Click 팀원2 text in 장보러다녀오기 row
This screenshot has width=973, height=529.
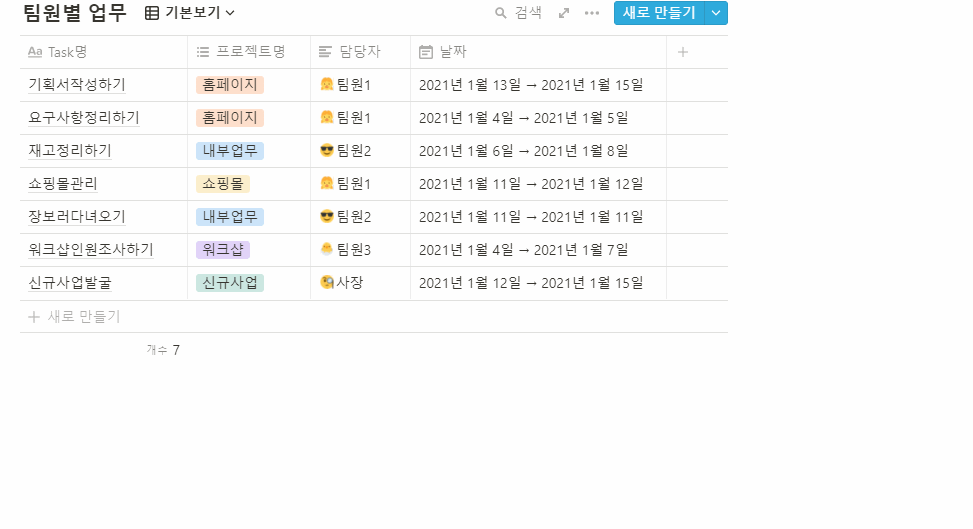click(x=354, y=217)
